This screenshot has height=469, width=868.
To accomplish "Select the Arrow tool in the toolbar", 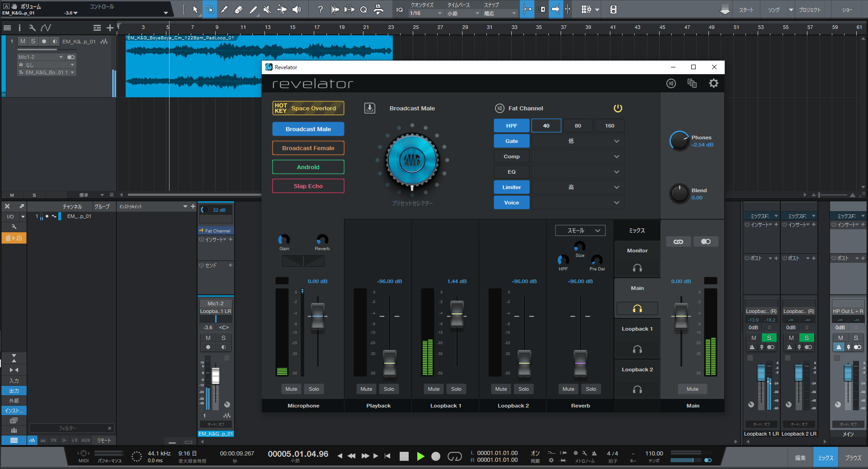I will pyautogui.click(x=195, y=9).
